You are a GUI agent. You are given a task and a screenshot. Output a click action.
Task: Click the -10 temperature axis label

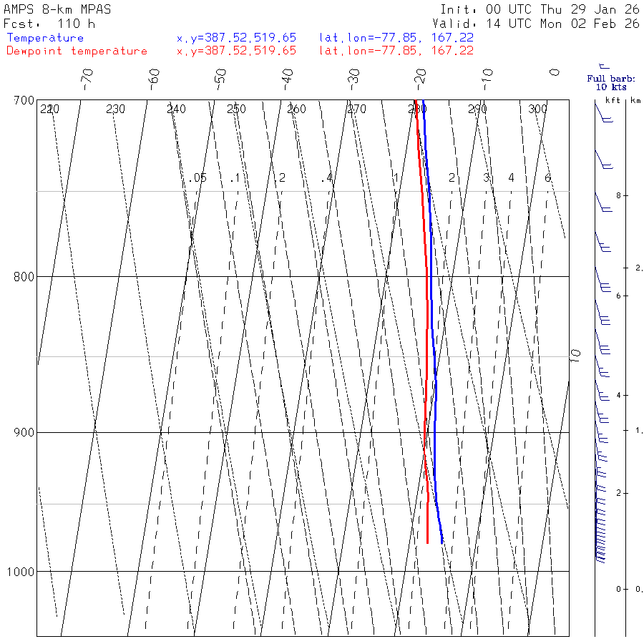click(x=487, y=79)
